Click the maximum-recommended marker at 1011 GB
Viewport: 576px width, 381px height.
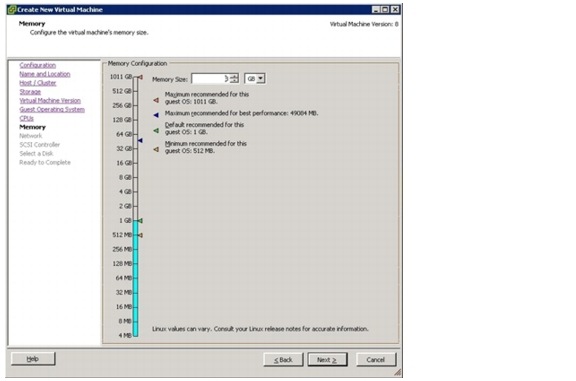(140, 77)
